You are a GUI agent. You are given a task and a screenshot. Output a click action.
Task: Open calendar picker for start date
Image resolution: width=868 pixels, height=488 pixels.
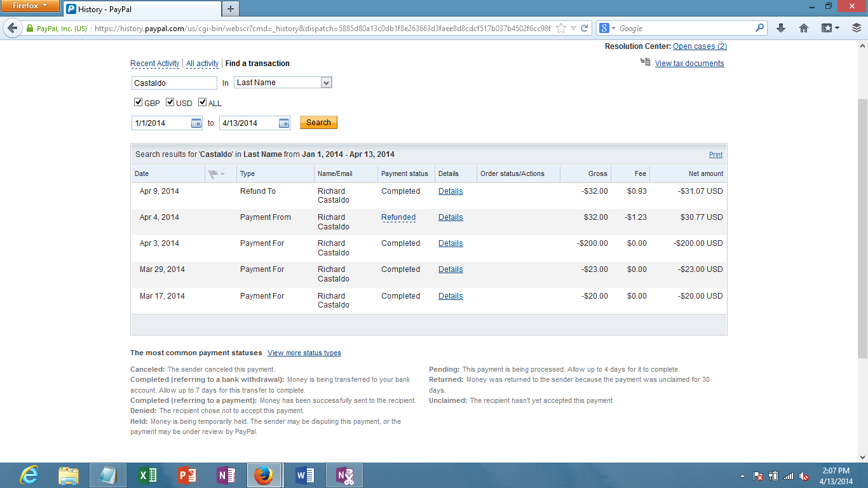pyautogui.click(x=196, y=123)
